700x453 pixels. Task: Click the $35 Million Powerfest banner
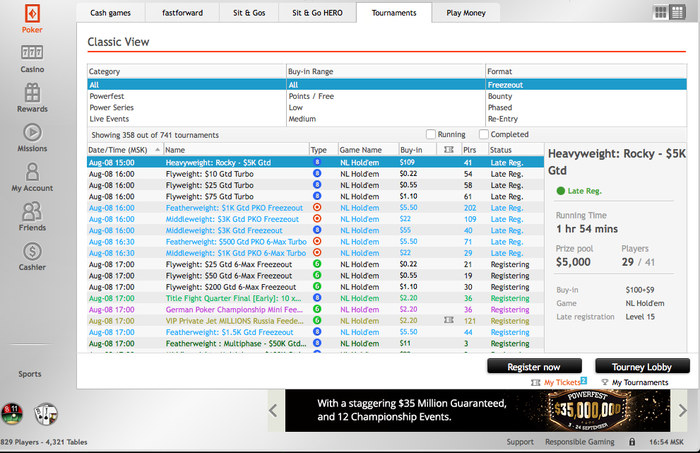pos(478,410)
